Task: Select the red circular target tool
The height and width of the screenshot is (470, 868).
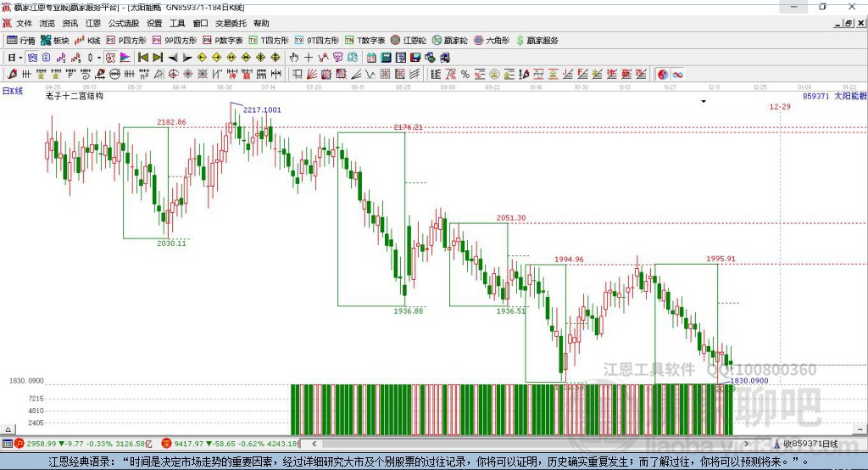Action: pos(173,75)
